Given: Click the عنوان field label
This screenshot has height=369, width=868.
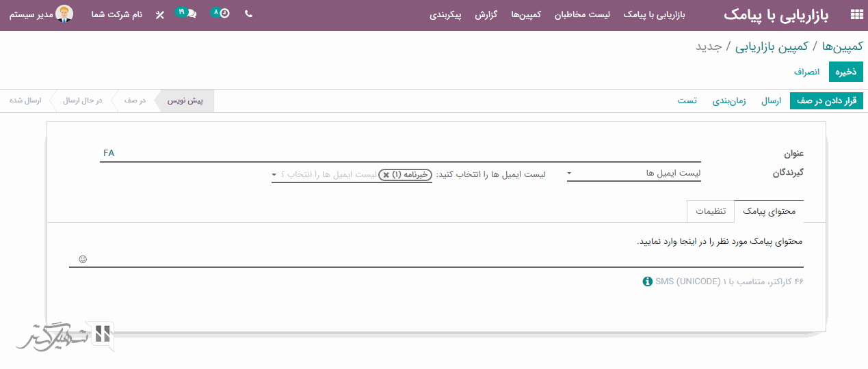Looking at the screenshot, I should point(793,153).
